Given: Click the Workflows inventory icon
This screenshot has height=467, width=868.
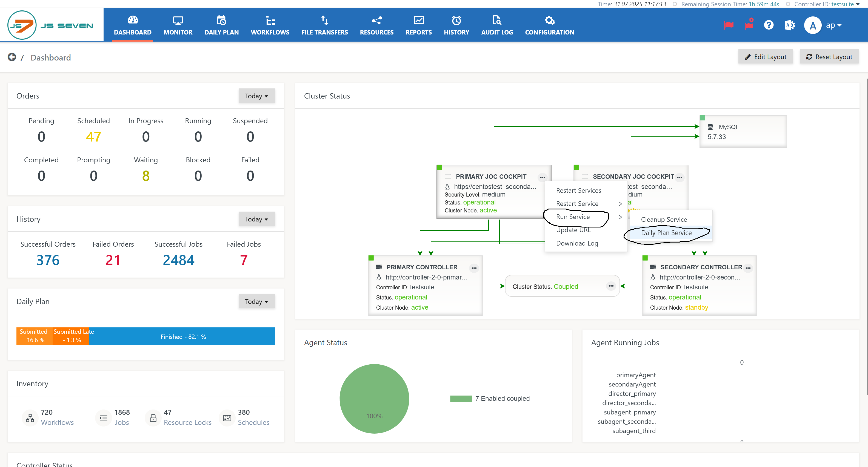Looking at the screenshot, I should point(30,417).
